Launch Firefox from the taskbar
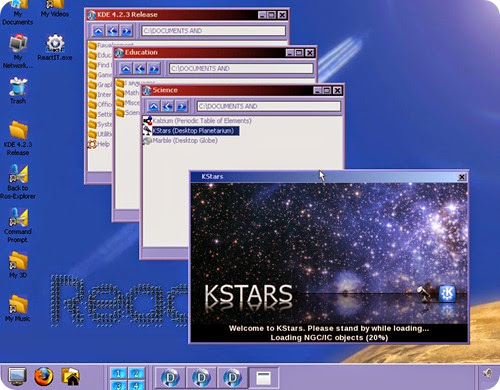The height and width of the screenshot is (390, 500). point(44,376)
